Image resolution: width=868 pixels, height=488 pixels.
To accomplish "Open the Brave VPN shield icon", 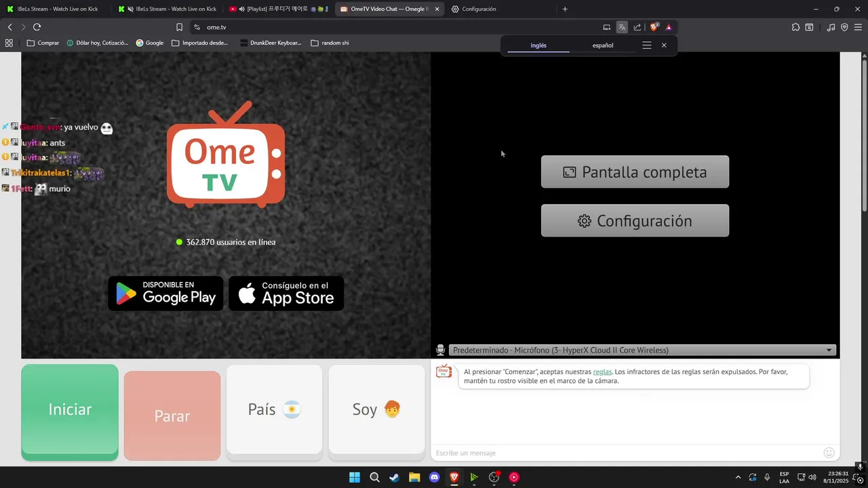I will [x=844, y=27].
